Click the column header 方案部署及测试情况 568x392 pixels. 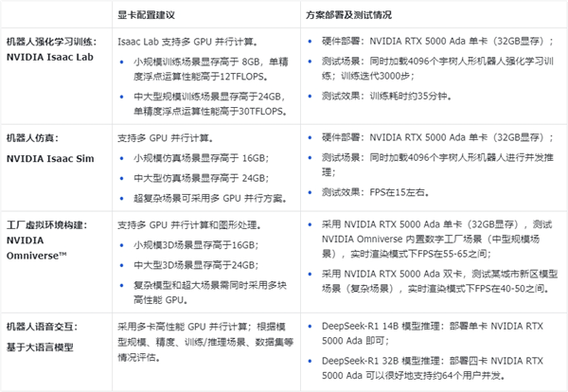click(348, 15)
